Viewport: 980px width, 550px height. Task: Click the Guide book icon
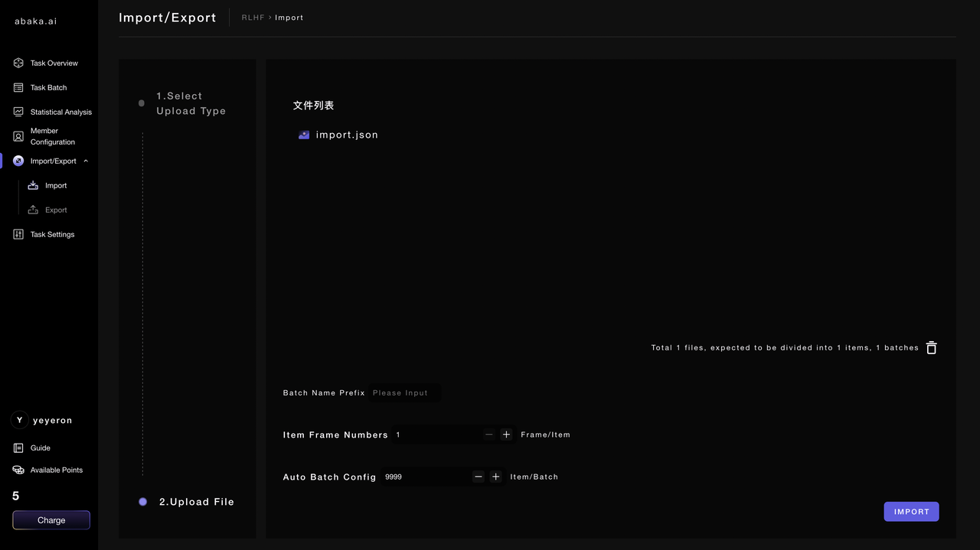coord(18,447)
